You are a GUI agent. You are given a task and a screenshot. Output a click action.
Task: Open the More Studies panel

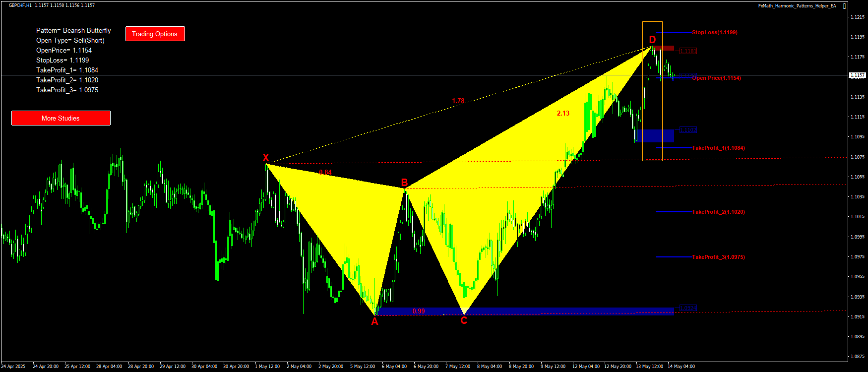61,118
